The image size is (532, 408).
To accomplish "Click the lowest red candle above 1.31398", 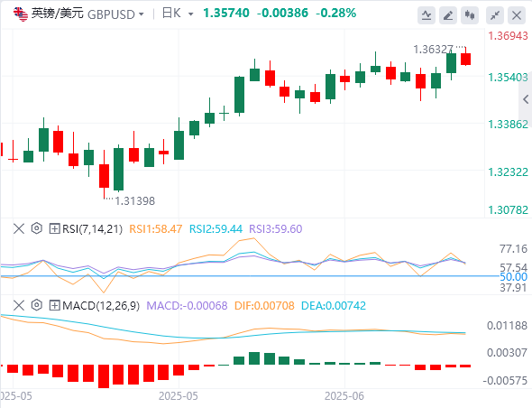I will pyautogui.click(x=105, y=176).
